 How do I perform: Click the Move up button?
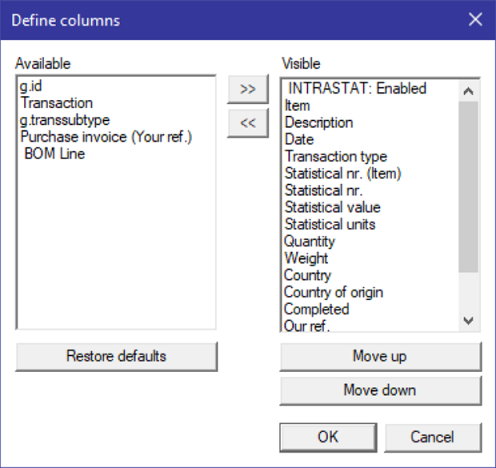coord(380,356)
